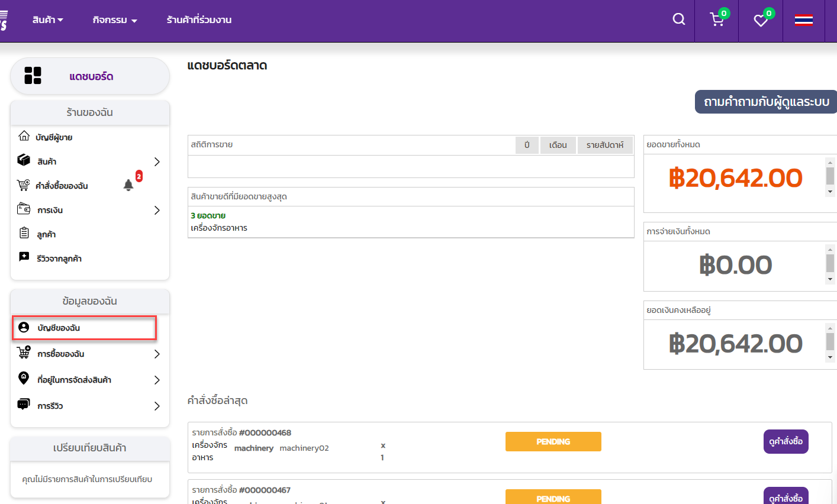Expand the การเงิน sidebar submenu chevron
Screen dimensions: 837x504
tap(157, 210)
